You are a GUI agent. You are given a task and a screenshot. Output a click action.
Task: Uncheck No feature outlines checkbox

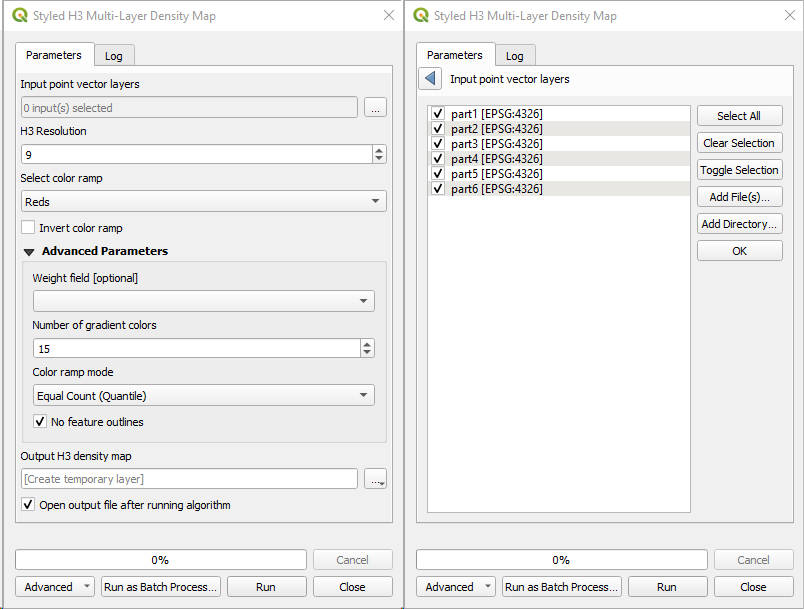pos(40,421)
